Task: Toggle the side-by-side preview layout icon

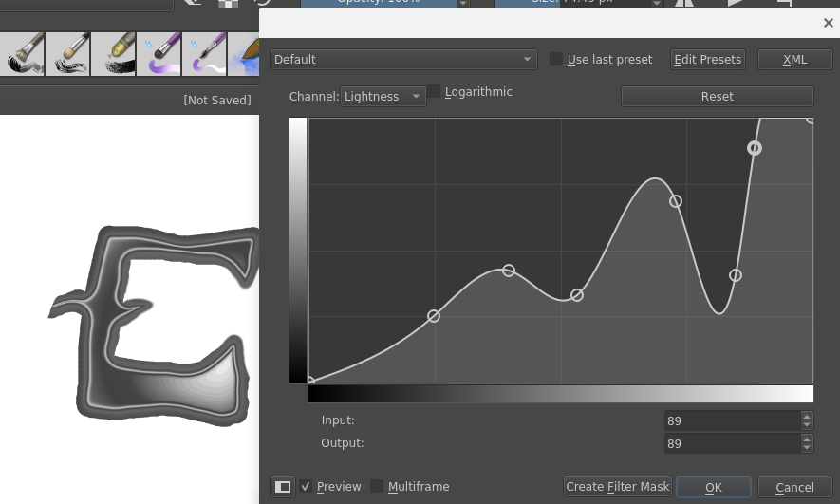Action: [282, 487]
